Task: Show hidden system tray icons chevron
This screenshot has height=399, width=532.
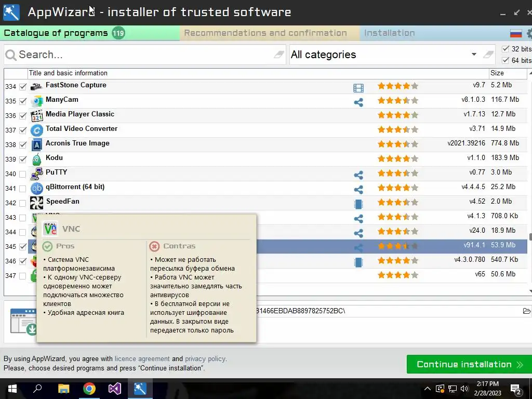Action: click(x=428, y=389)
